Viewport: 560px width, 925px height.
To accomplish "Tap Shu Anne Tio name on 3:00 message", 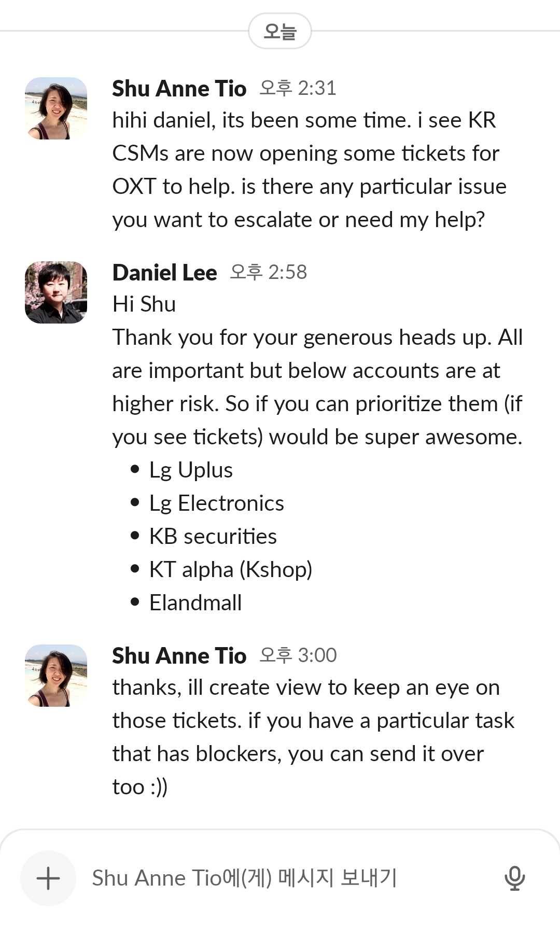I will [x=179, y=656].
